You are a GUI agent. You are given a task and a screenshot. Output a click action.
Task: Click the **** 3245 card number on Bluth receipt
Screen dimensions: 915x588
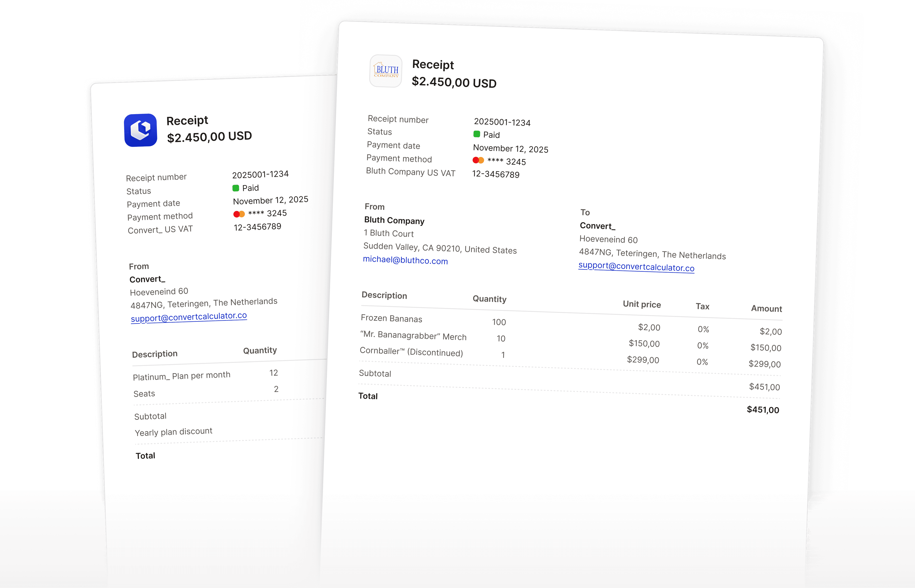tap(506, 161)
